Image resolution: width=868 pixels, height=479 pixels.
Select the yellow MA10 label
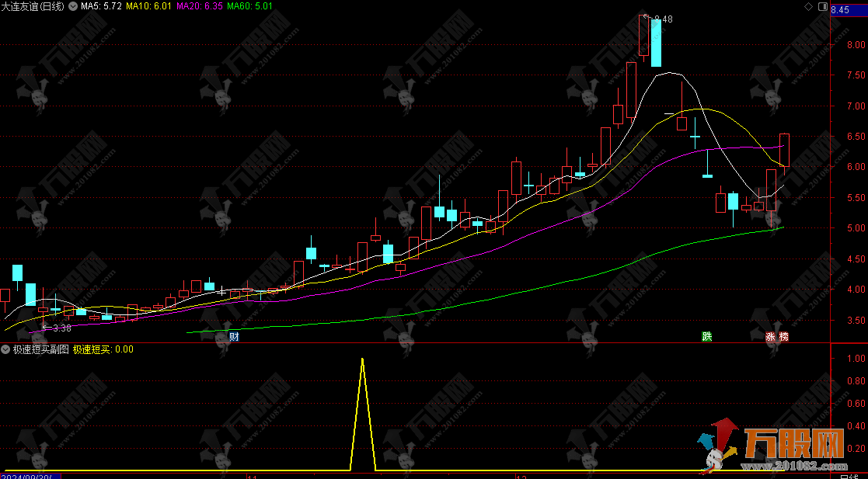coord(148,6)
